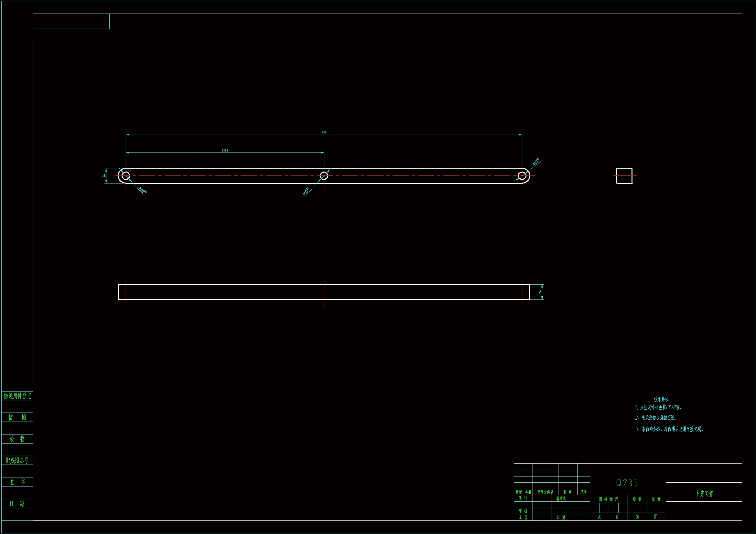
Task: Select the 比例 scale cell label
Action: (x=656, y=499)
